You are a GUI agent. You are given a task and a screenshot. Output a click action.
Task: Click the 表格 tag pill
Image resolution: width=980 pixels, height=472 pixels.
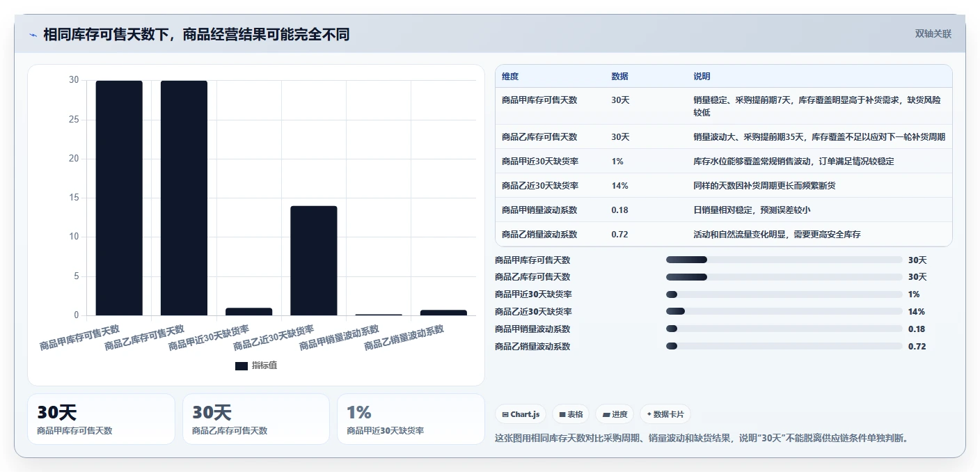coord(570,414)
